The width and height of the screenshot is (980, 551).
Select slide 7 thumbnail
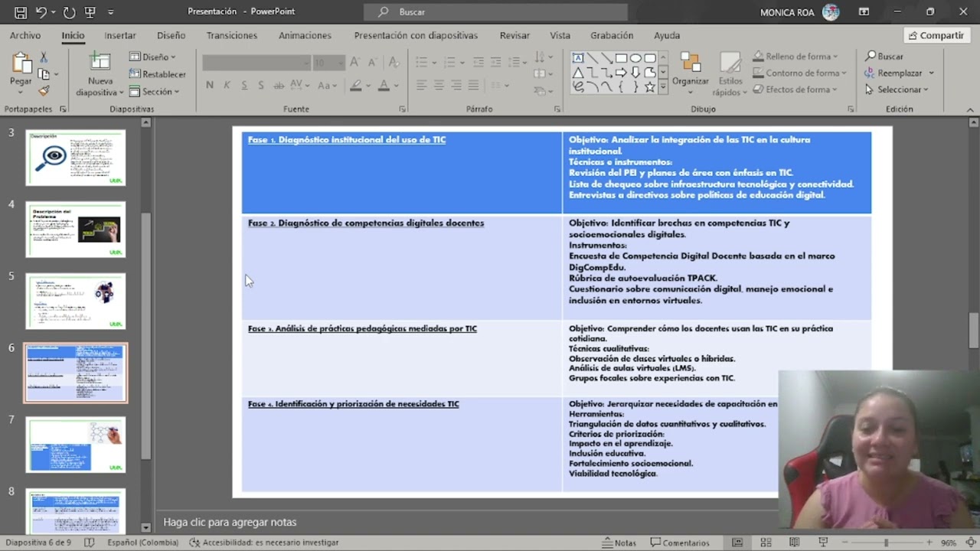(x=76, y=445)
